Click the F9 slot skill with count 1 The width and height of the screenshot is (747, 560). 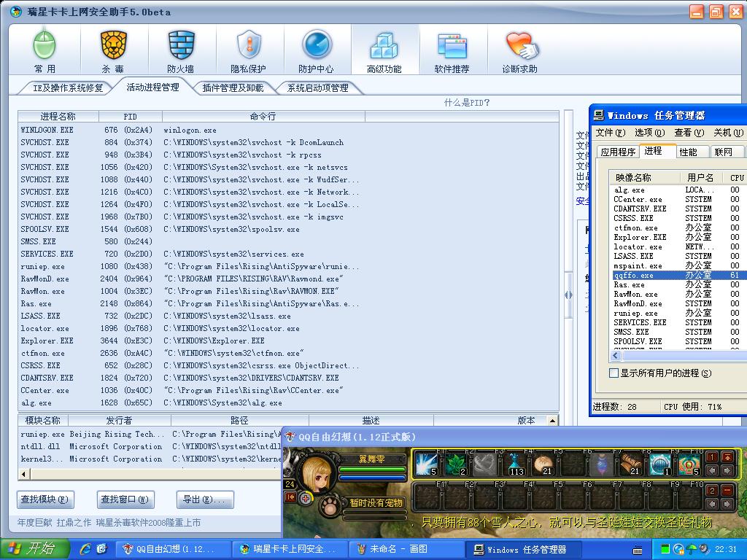[x=661, y=463]
